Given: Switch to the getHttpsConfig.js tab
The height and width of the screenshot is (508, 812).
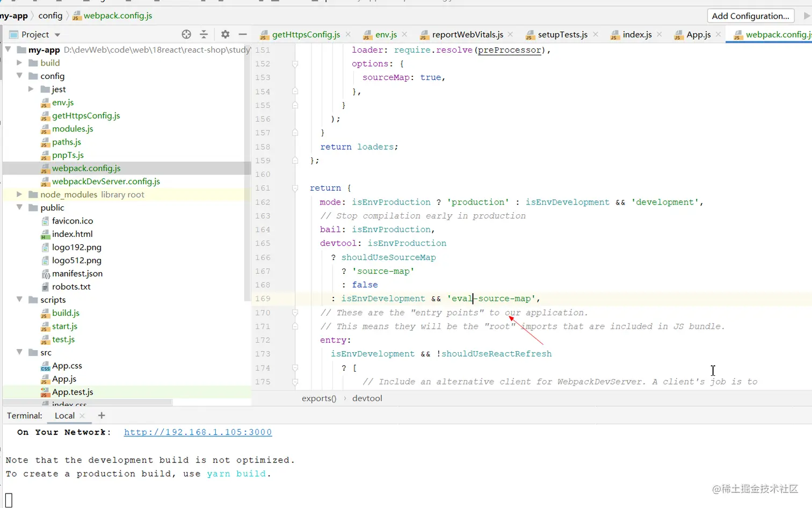Looking at the screenshot, I should (306, 34).
